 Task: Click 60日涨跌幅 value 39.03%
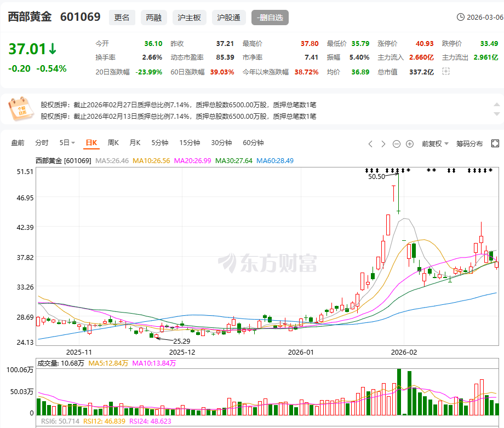tap(222, 72)
